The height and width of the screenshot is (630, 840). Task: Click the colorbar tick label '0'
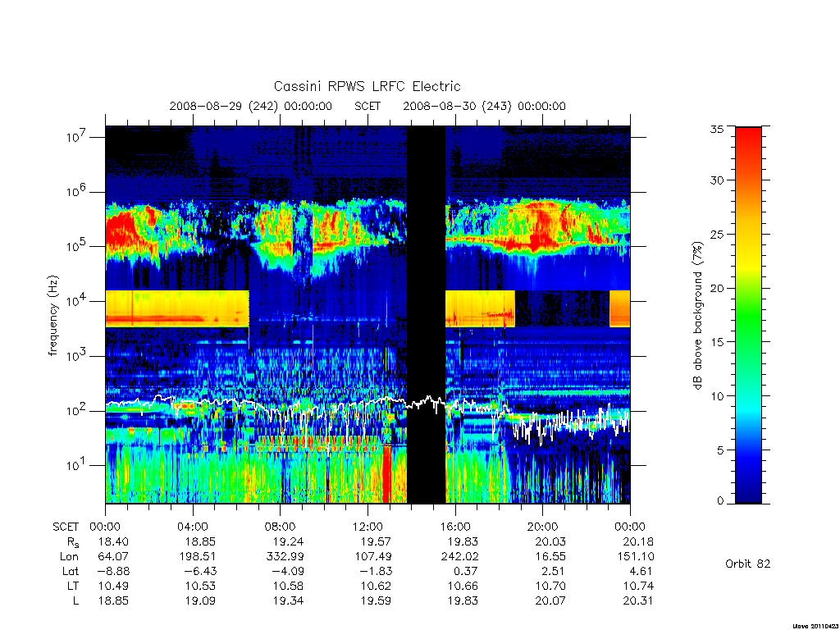click(720, 501)
